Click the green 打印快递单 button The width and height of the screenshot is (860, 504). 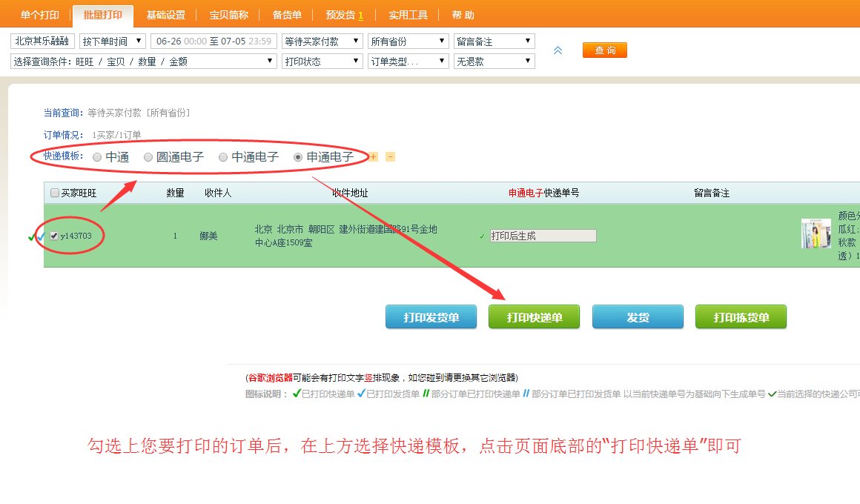534,317
